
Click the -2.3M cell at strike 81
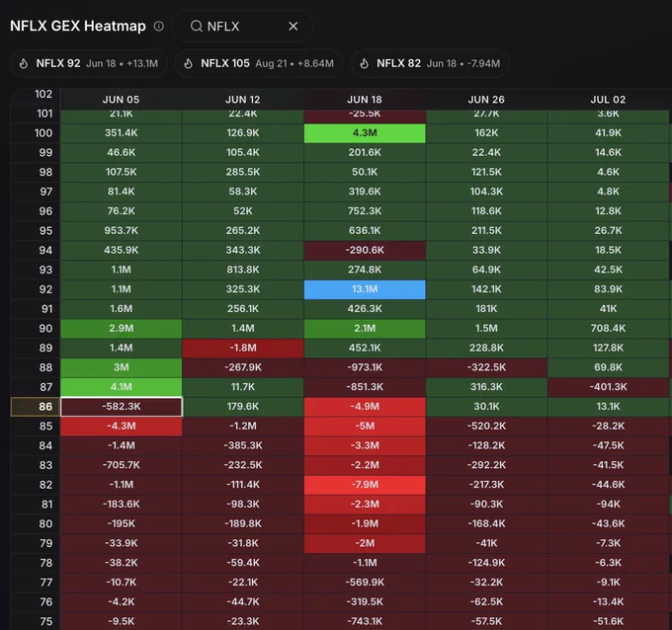[365, 504]
